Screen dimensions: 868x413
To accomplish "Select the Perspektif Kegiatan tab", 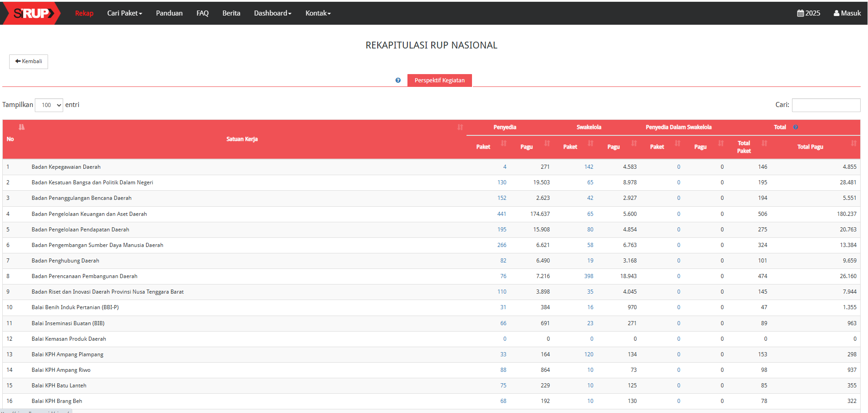I will tap(439, 80).
